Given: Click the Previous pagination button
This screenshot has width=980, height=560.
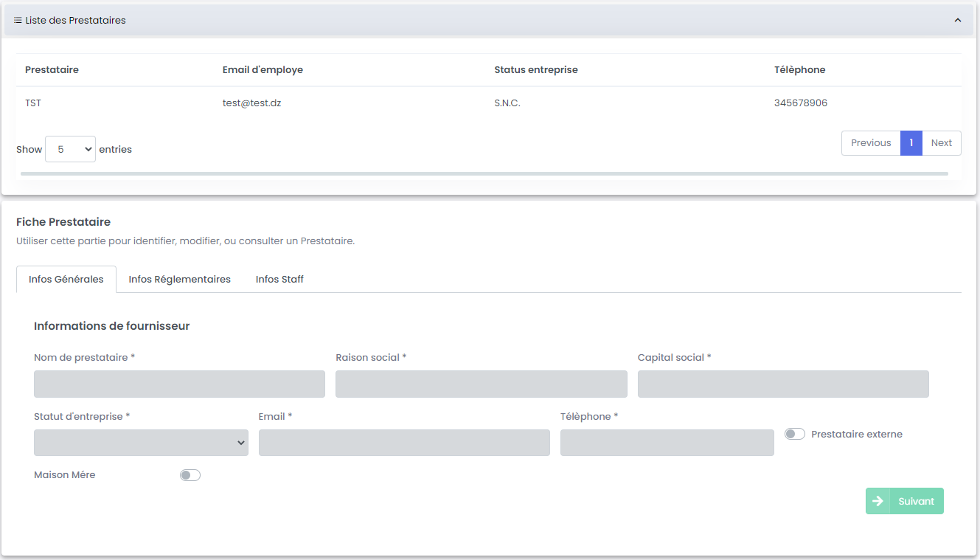Looking at the screenshot, I should point(871,143).
